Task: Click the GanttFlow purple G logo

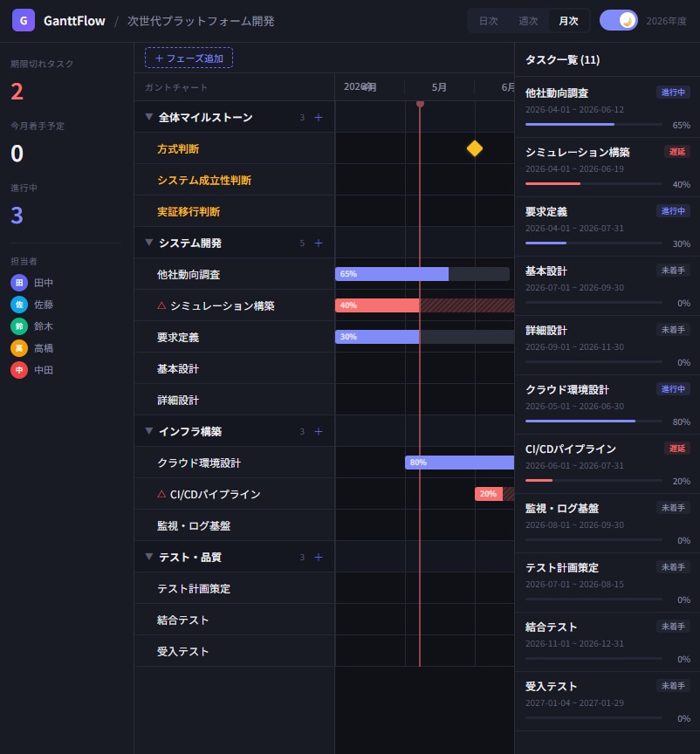Action: (23, 21)
